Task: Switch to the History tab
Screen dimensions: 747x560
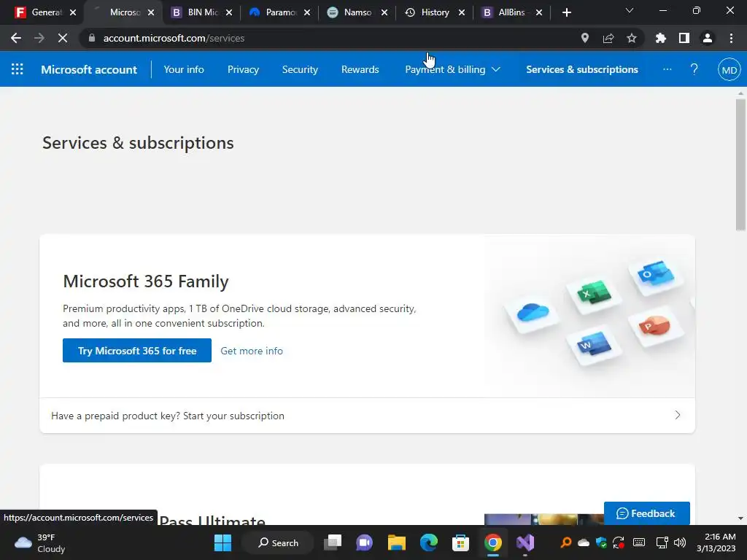Action: [435, 12]
